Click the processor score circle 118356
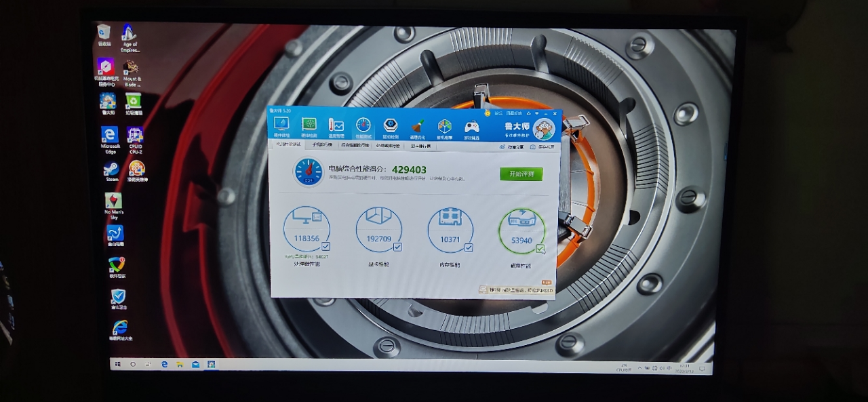This screenshot has width=868, height=402. pyautogui.click(x=307, y=230)
